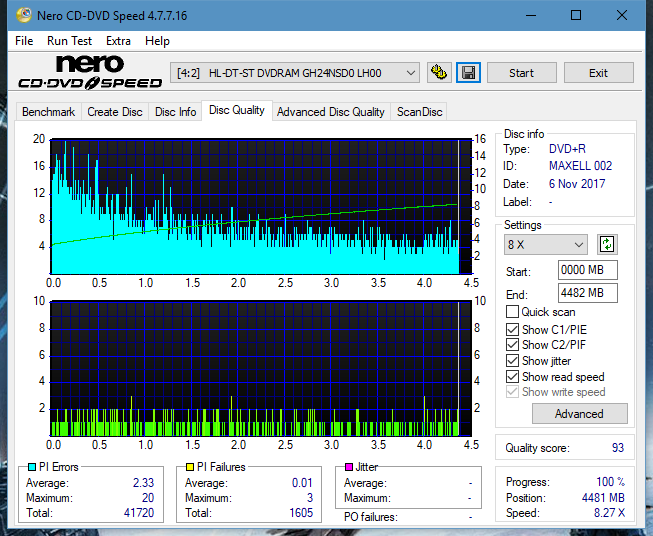Image resolution: width=653 pixels, height=536 pixels.
Task: Click the Start button
Action: 521,73
